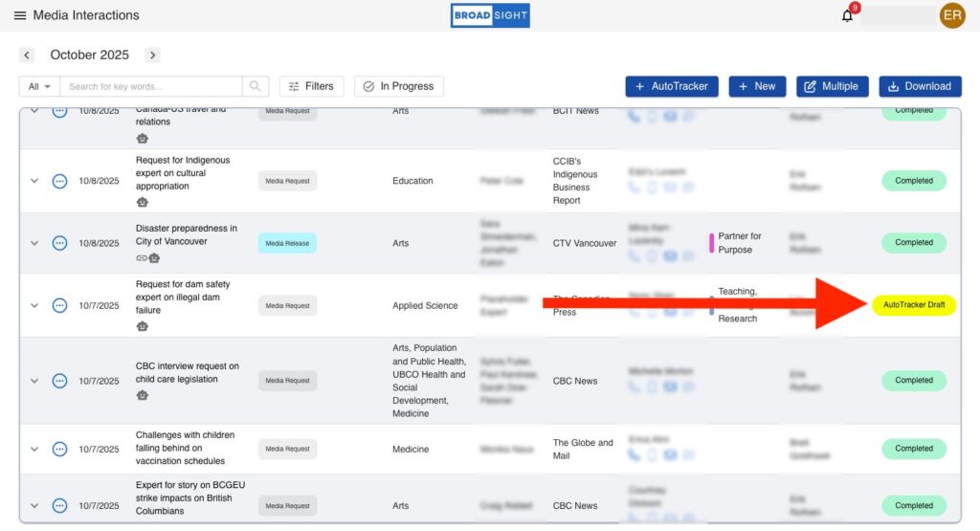Expand the dam safety expert row

34,305
